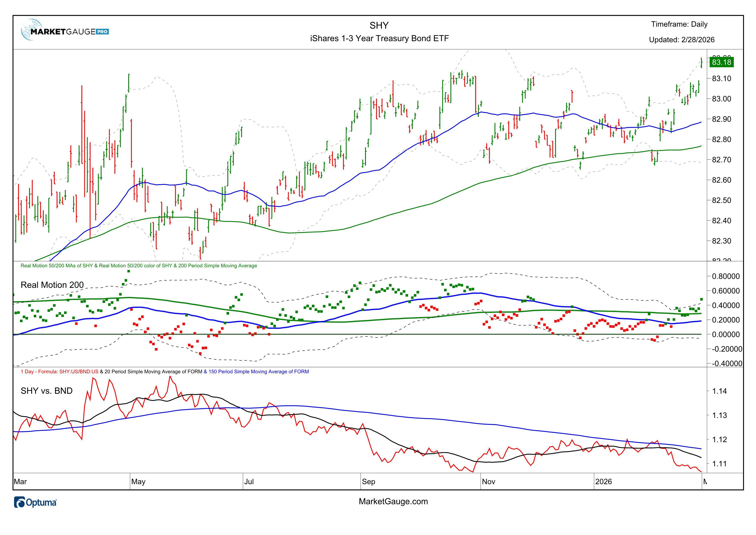Click the 2026 marker on time axis

click(603, 482)
